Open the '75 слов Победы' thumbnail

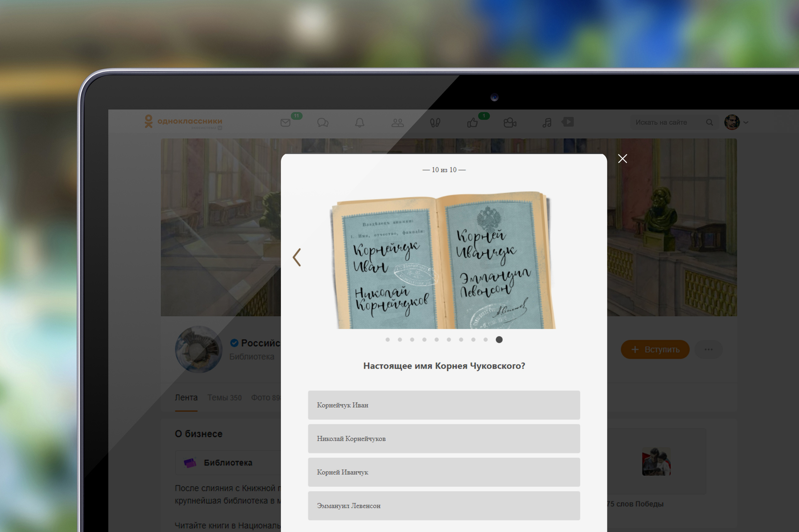[656, 461]
